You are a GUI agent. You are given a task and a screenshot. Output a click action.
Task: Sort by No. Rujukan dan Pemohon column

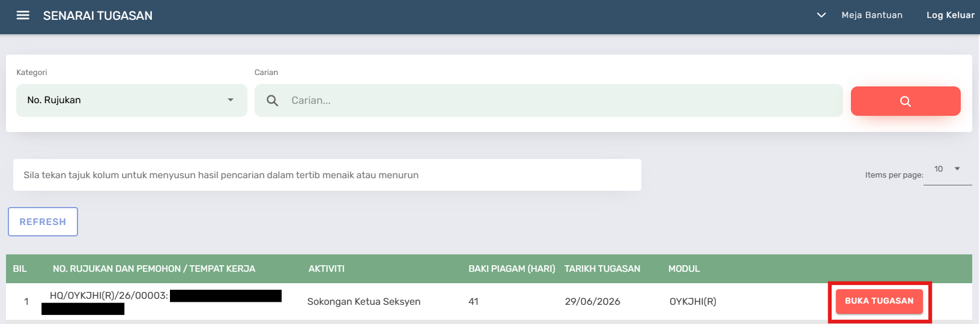coord(154,269)
